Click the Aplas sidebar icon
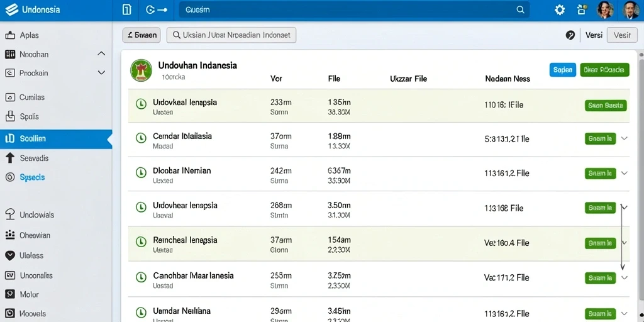The width and height of the screenshot is (644, 322). (x=10, y=35)
